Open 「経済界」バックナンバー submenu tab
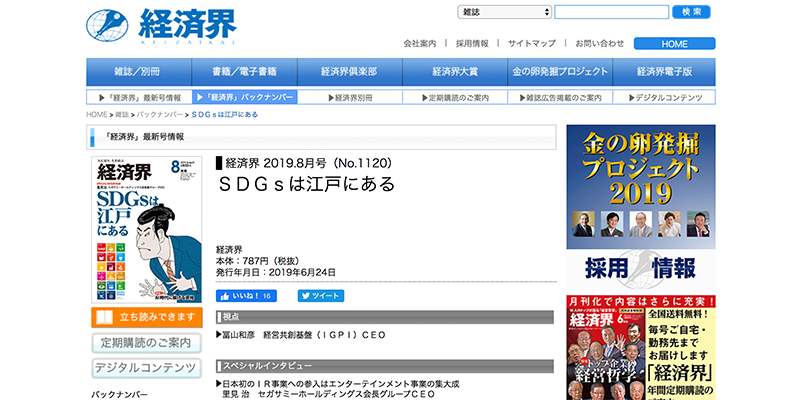800x400 pixels. (x=245, y=97)
